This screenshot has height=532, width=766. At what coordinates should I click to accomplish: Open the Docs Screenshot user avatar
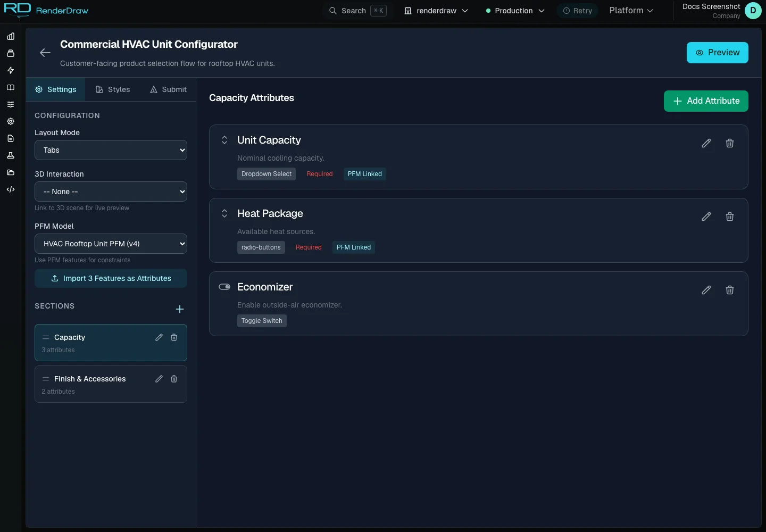click(x=753, y=11)
